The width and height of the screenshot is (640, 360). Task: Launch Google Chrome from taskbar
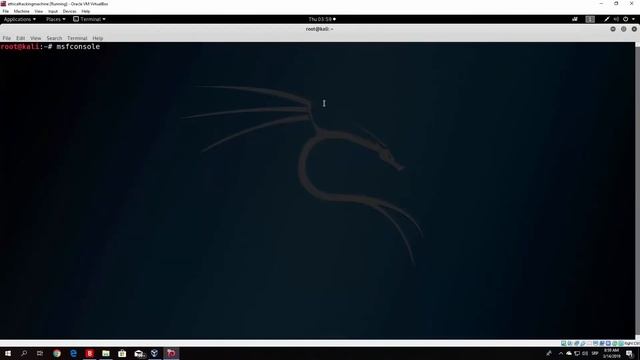tap(57, 353)
